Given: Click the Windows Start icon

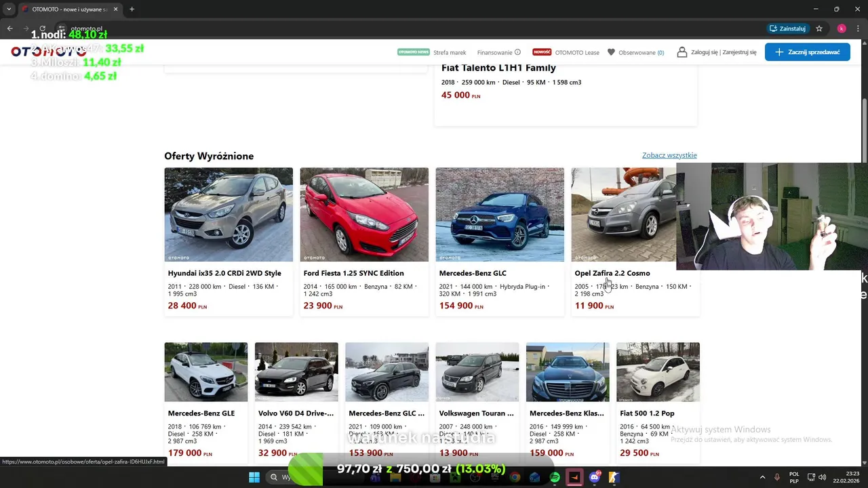Looking at the screenshot, I should coord(254,477).
